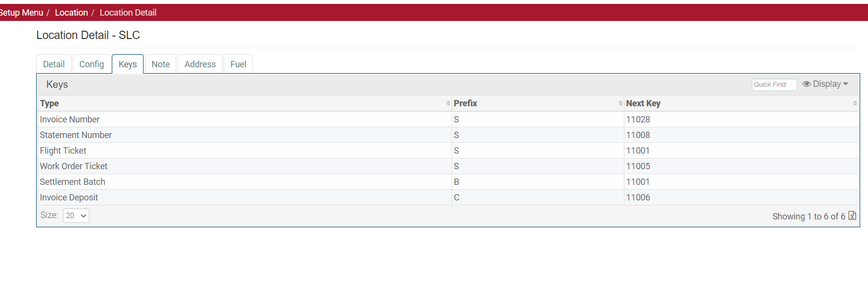Viewport: 868px width, 297px height.
Task: Open the Display dropdown menu
Action: point(826,84)
